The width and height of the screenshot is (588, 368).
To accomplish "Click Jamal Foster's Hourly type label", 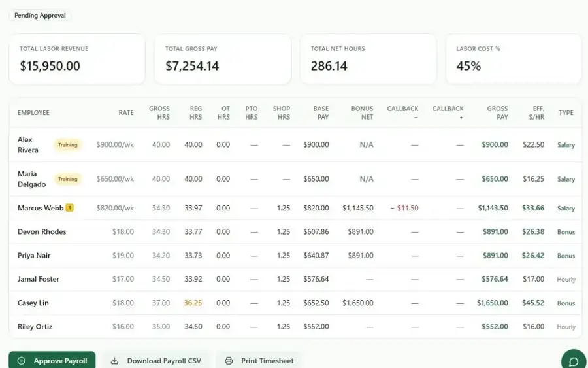I will (566, 280).
